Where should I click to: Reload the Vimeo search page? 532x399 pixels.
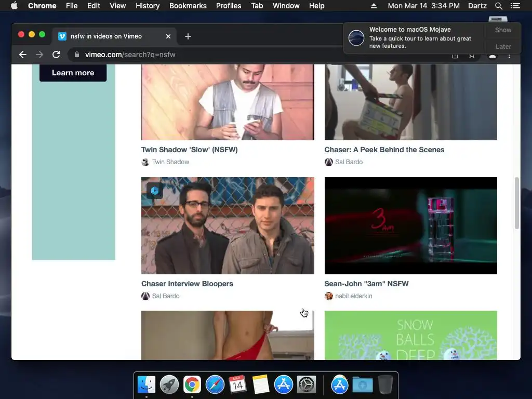(x=56, y=55)
